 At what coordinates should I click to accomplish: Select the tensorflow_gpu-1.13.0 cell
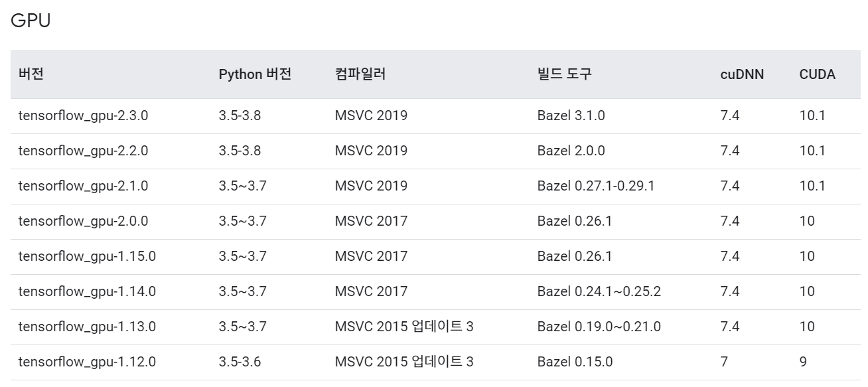click(x=87, y=327)
